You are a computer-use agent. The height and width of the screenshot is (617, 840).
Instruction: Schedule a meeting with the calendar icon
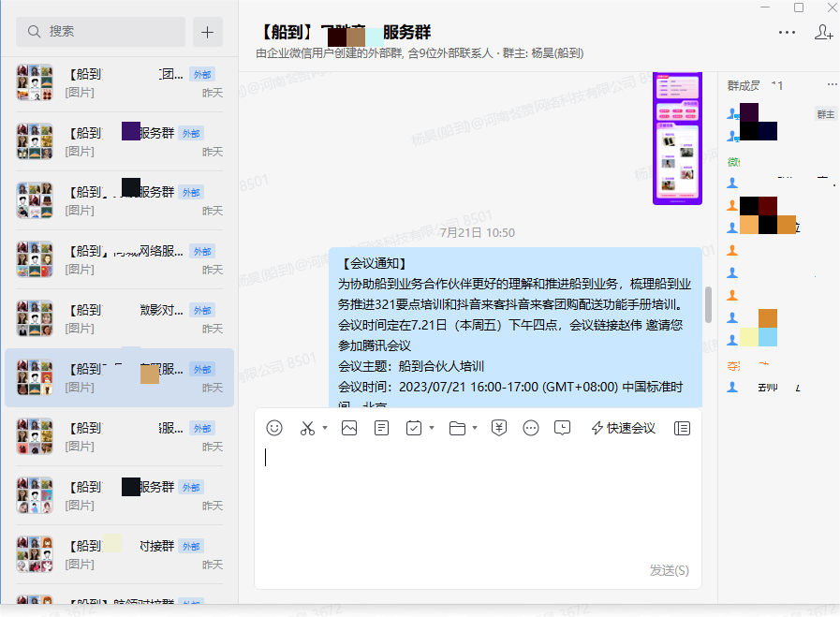(x=412, y=428)
